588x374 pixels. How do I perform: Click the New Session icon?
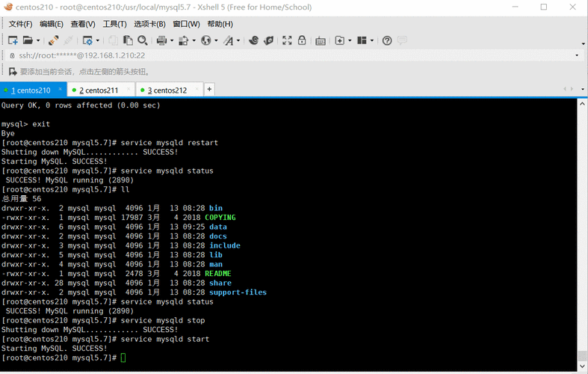(x=13, y=40)
